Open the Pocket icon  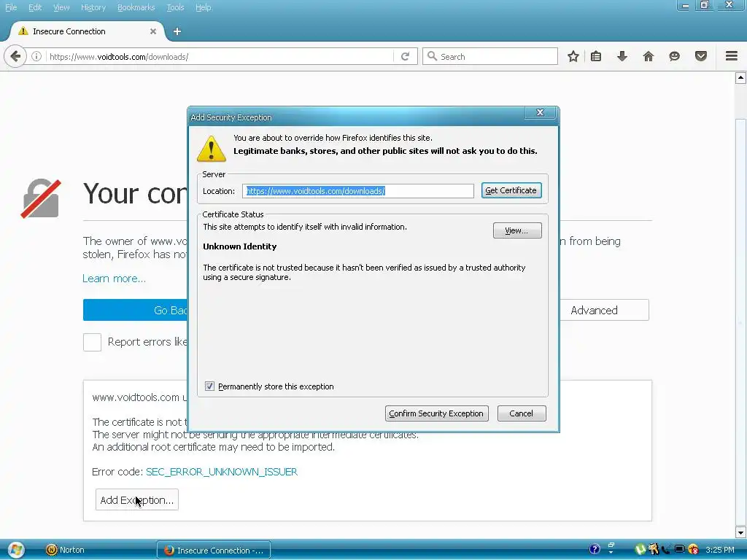[x=700, y=57]
